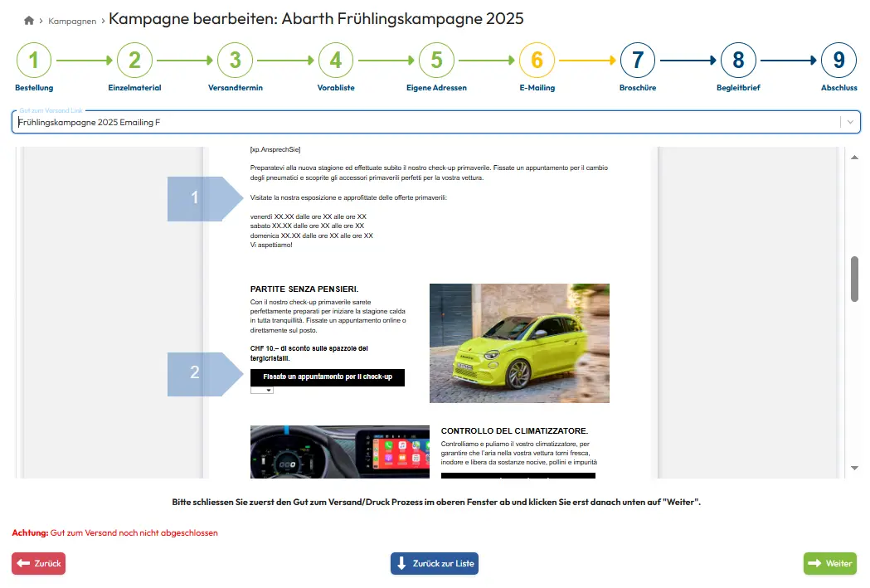Jump to step 5 Eigene Adressen
Viewport: 870px width, 588px height.
click(x=437, y=60)
